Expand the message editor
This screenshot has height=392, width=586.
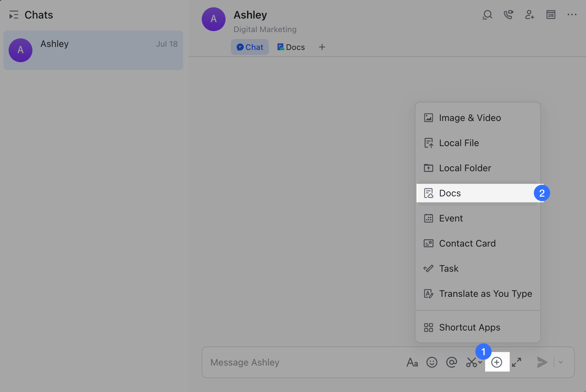point(517,362)
